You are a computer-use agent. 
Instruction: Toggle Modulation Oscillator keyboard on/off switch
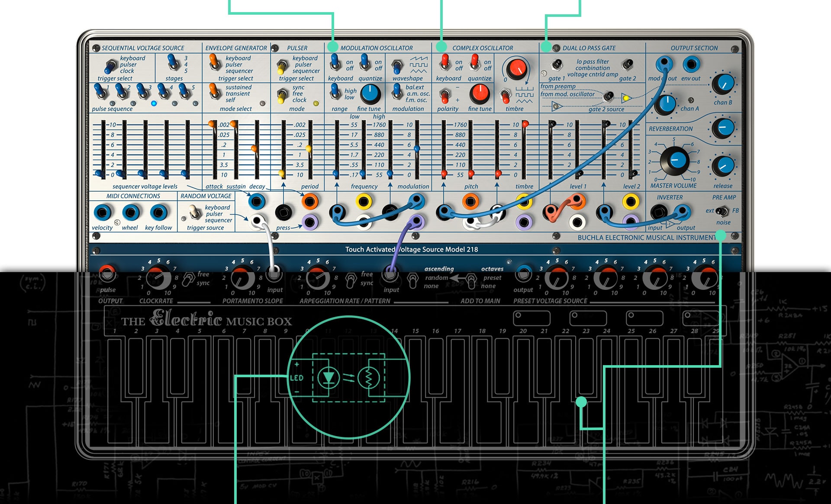(x=335, y=63)
